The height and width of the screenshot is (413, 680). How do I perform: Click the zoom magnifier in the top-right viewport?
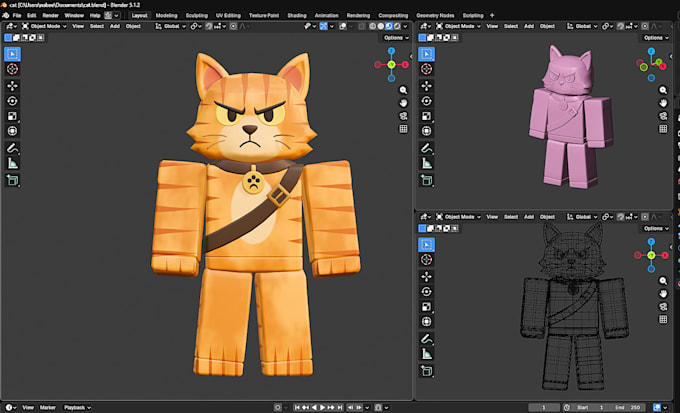tap(663, 90)
